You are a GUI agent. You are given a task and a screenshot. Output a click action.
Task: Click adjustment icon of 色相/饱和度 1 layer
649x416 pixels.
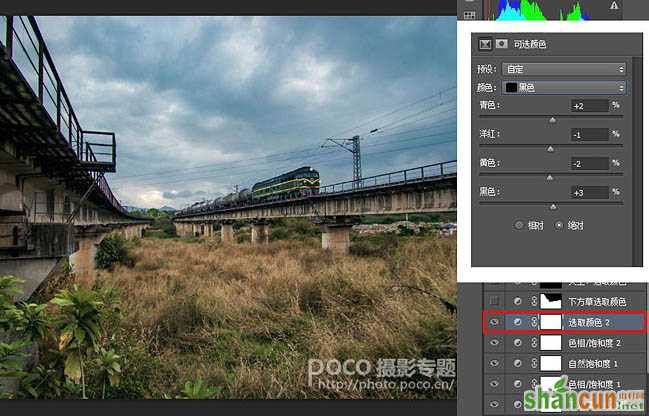click(x=517, y=384)
